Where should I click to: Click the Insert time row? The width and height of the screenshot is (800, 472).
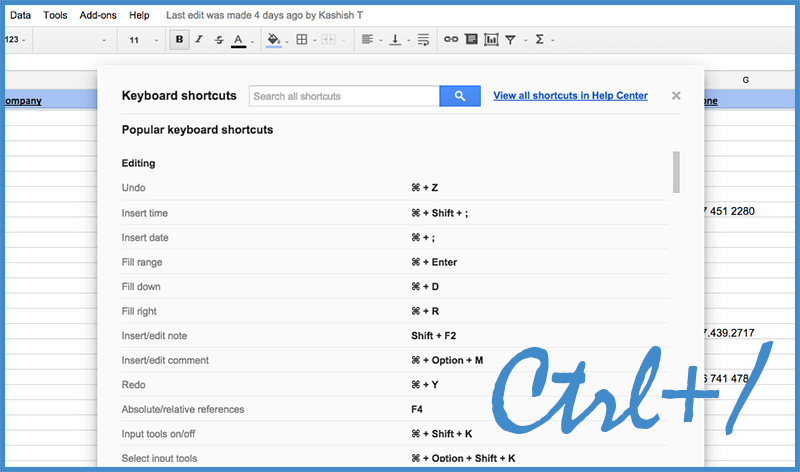[x=395, y=213]
